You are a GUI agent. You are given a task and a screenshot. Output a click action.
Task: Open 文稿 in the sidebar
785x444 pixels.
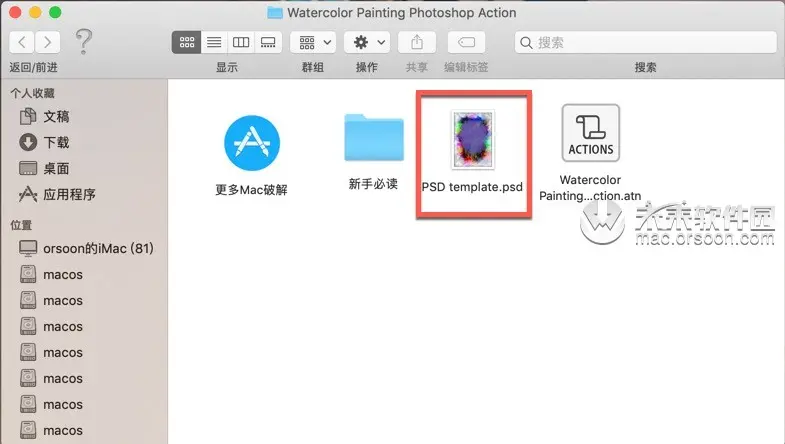pos(56,117)
